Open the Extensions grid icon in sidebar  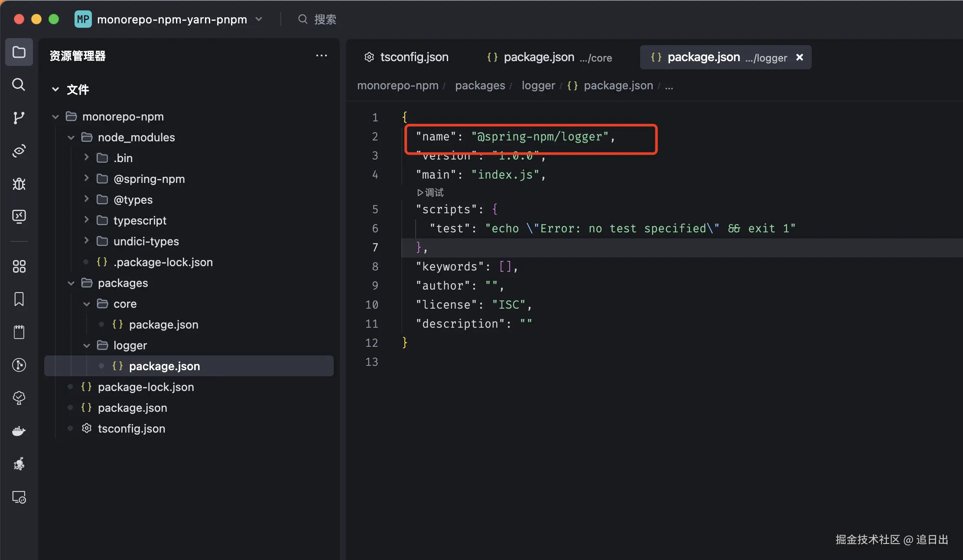point(19,266)
